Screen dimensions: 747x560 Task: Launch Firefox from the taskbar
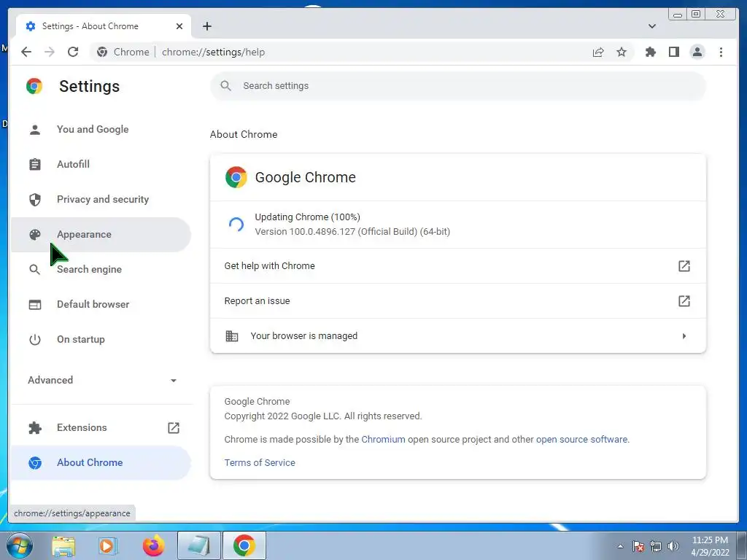click(x=153, y=546)
